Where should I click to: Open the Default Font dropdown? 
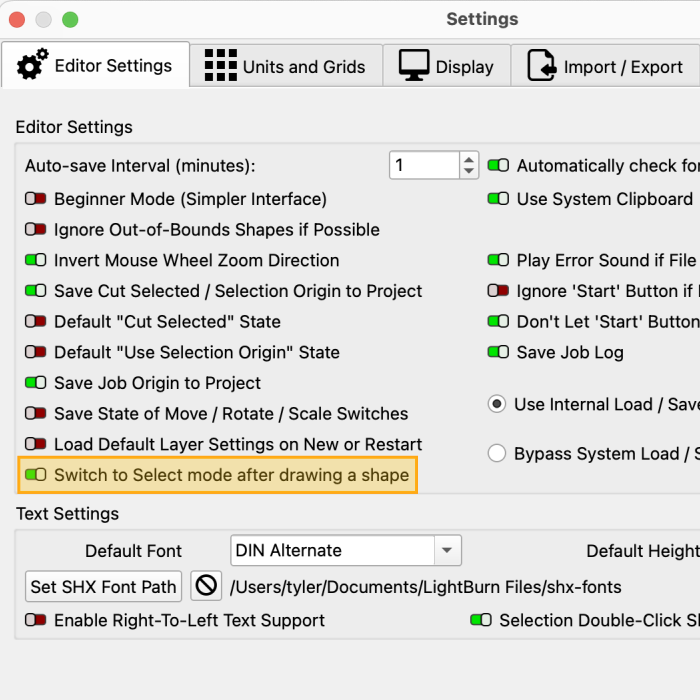click(x=447, y=550)
